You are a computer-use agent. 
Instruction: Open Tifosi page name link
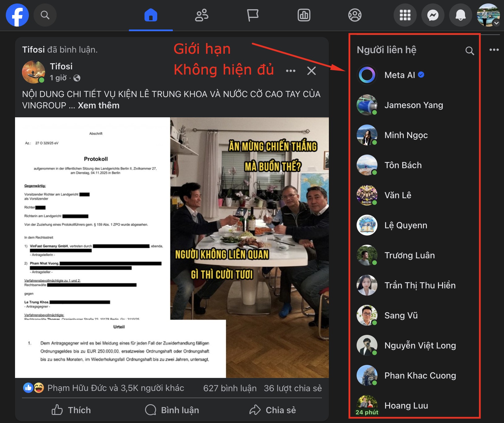(x=61, y=66)
